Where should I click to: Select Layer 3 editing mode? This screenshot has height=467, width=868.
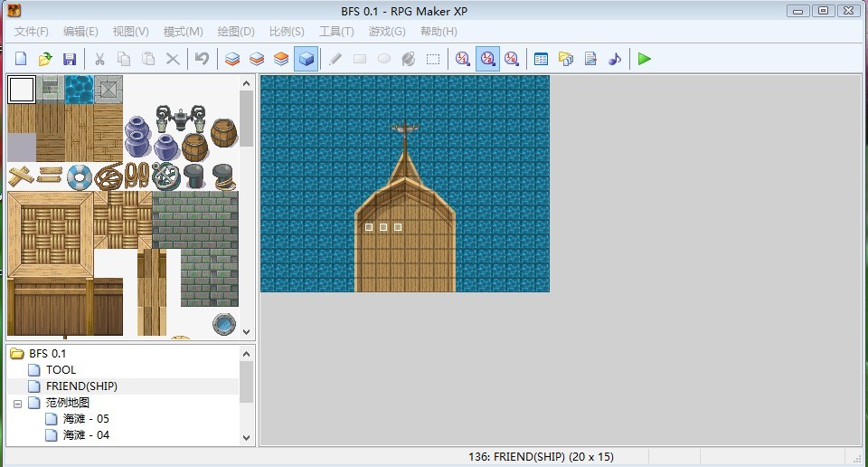[x=281, y=59]
